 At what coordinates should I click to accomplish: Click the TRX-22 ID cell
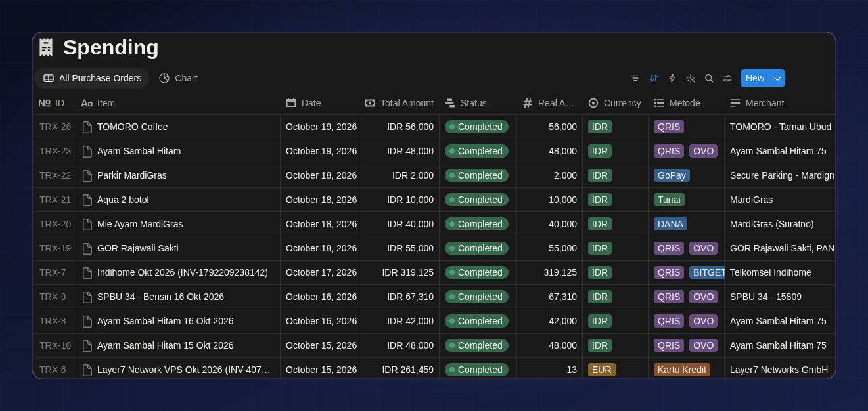(55, 175)
